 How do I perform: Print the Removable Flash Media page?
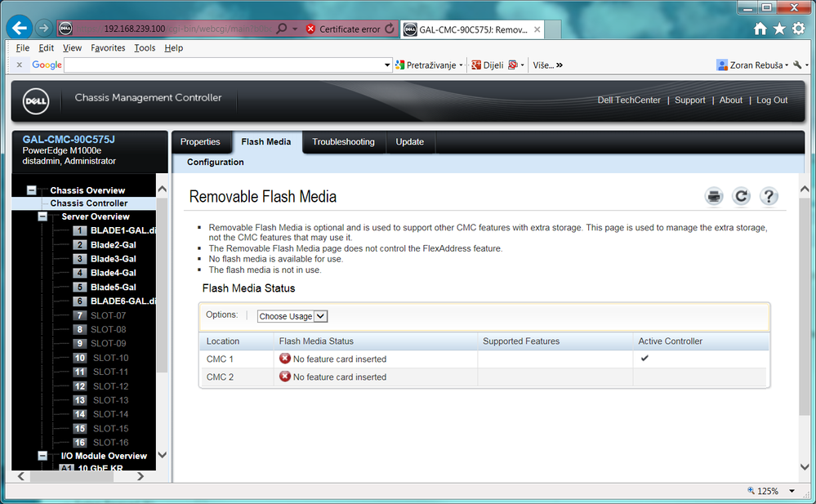click(714, 196)
